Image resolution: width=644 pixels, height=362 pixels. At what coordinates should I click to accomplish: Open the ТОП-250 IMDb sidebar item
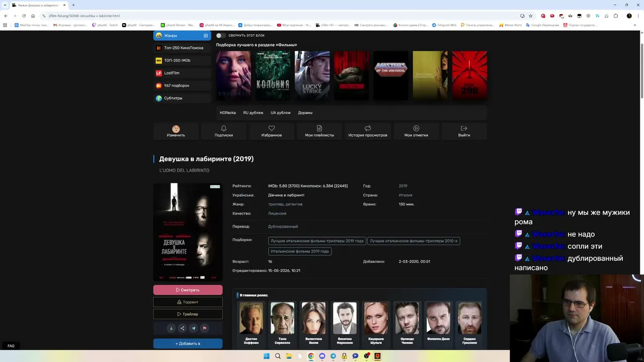point(182,60)
